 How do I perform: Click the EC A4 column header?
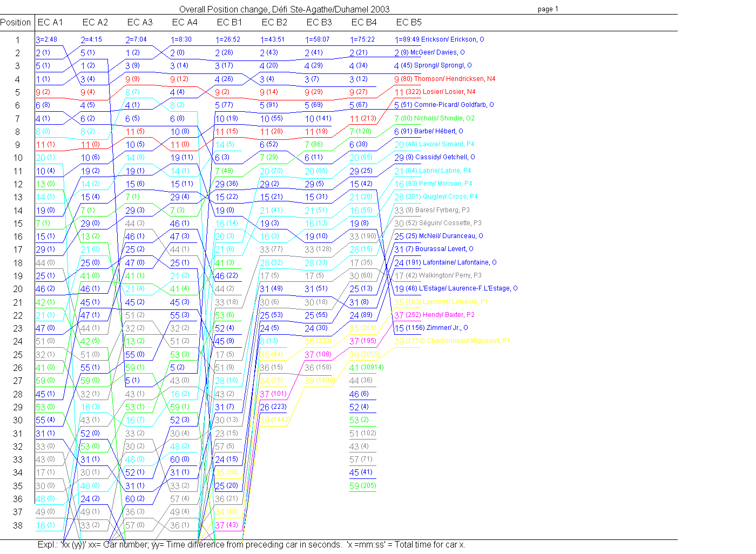[x=185, y=22]
